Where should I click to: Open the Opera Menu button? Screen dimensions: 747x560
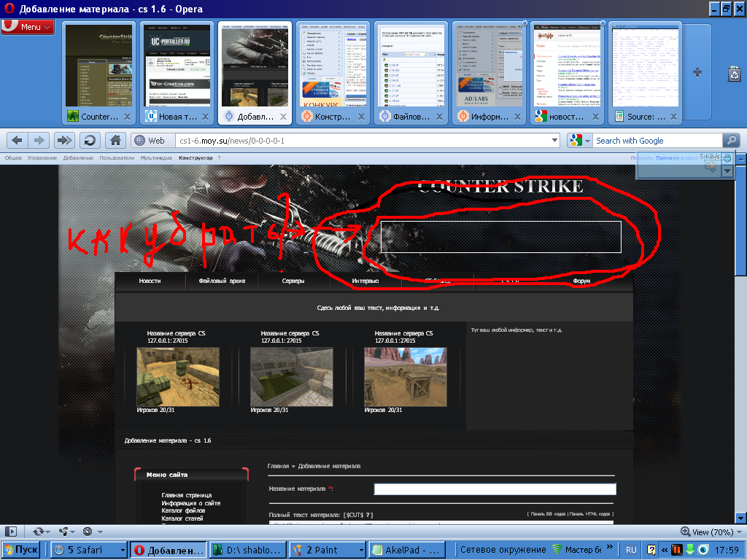pos(28,27)
